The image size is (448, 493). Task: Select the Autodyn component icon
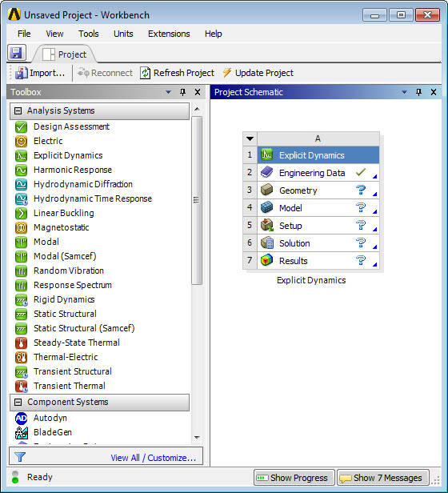coord(21,418)
